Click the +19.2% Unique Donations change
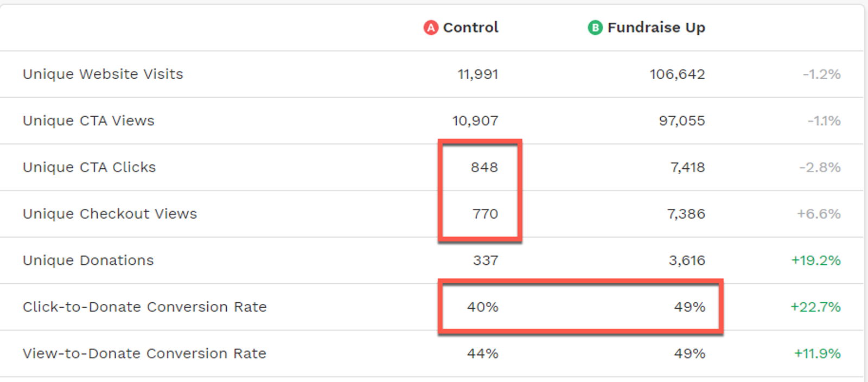Screen dimensions: 868x382 click(815, 261)
